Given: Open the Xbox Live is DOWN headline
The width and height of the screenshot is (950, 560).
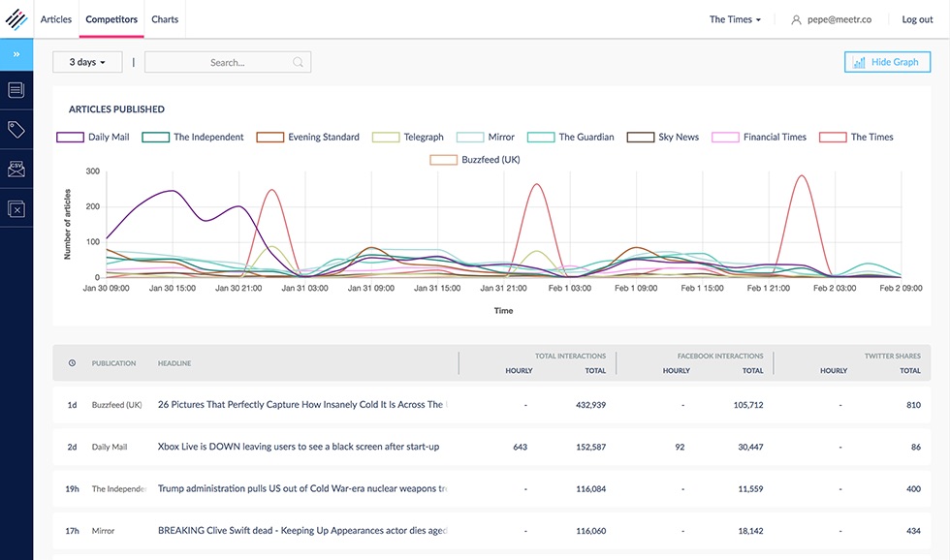Looking at the screenshot, I should [299, 447].
